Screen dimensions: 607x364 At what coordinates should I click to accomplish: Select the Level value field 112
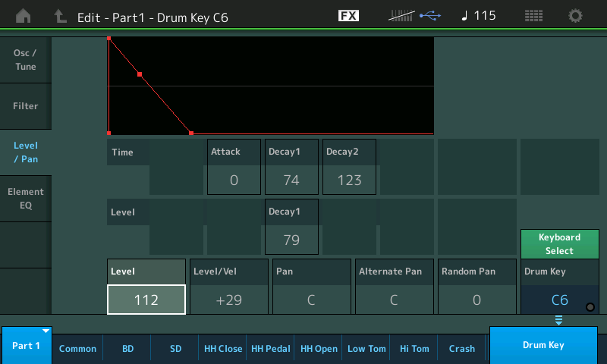(x=146, y=300)
